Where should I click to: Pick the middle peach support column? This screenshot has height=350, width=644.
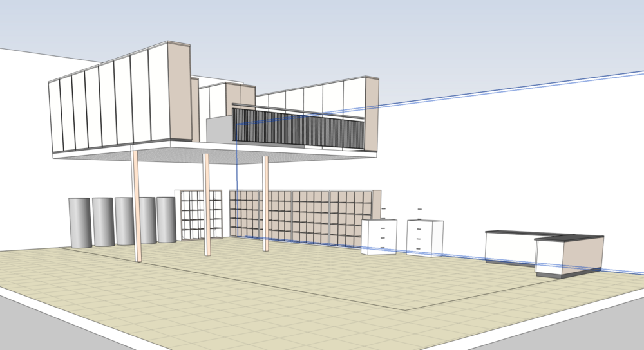click(207, 205)
